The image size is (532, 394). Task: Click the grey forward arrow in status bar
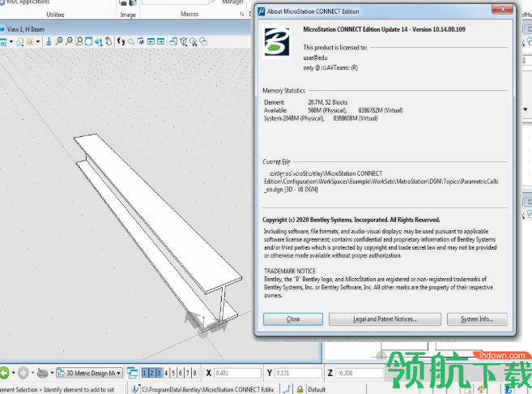tap(23, 373)
